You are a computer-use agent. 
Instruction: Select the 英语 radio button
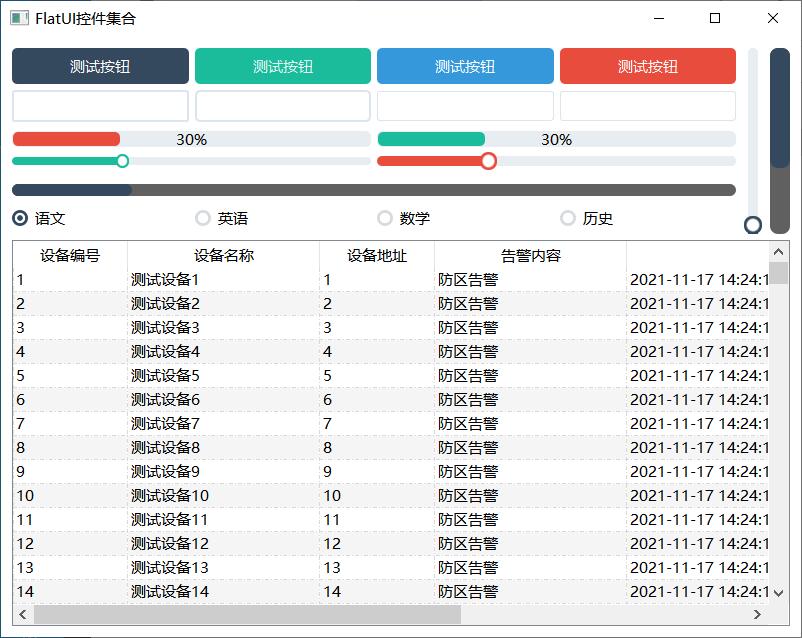[x=203, y=218]
